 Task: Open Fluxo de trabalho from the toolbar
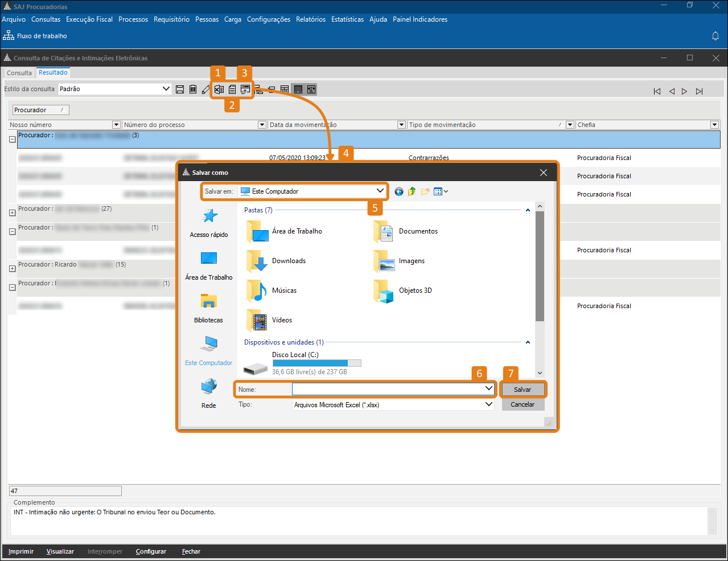(x=35, y=36)
